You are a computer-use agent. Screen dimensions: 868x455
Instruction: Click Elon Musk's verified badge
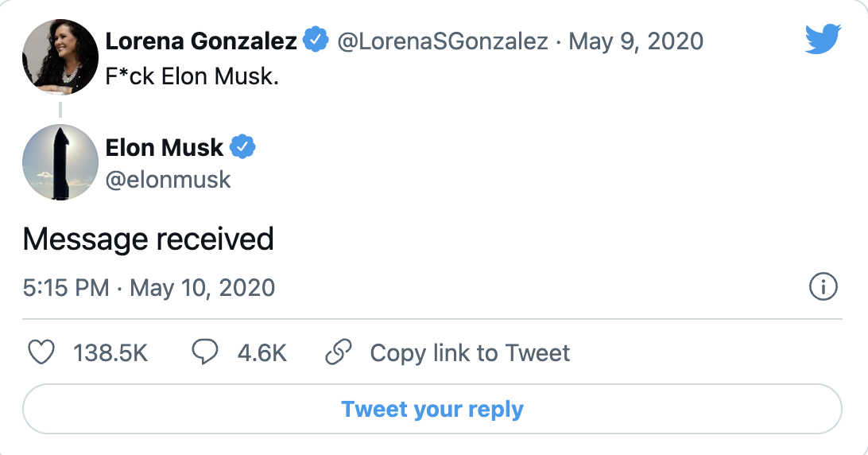pos(242,147)
